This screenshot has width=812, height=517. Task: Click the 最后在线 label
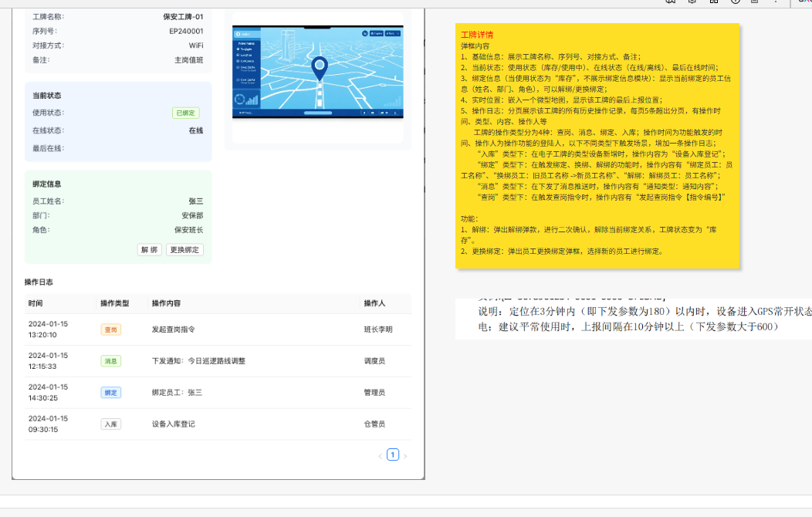(48, 148)
